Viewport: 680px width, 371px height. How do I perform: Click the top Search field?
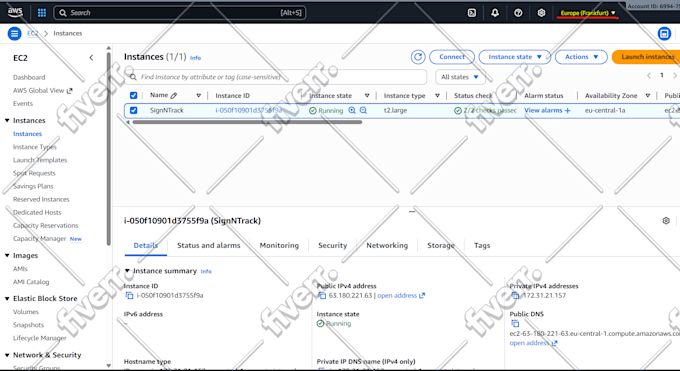pyautogui.click(x=180, y=13)
